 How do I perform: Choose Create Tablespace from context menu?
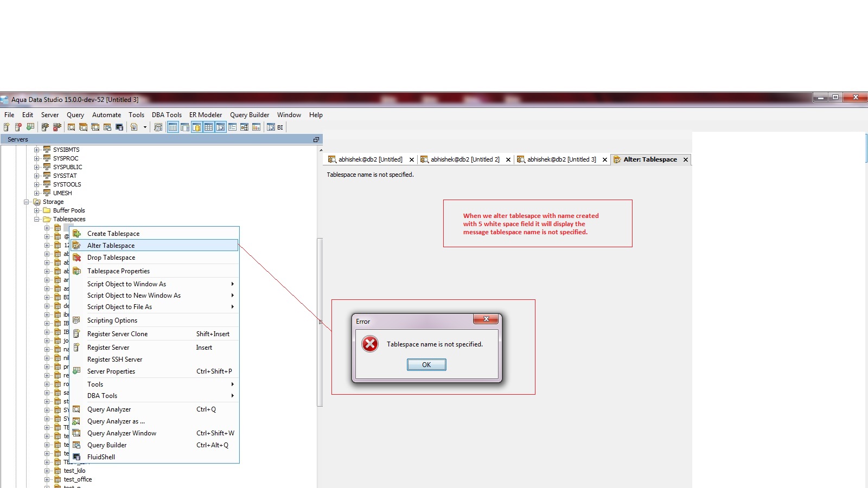[x=155, y=234]
